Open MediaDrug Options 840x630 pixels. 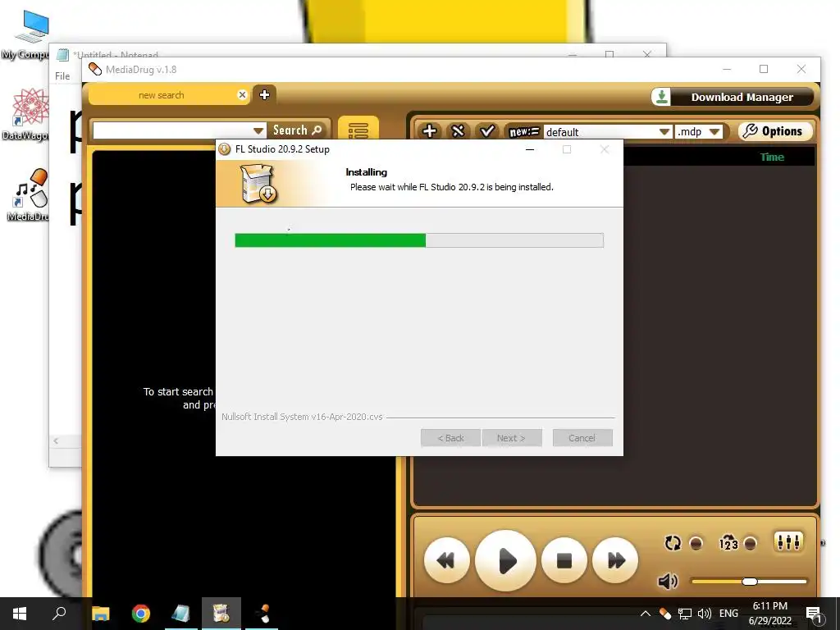click(775, 131)
